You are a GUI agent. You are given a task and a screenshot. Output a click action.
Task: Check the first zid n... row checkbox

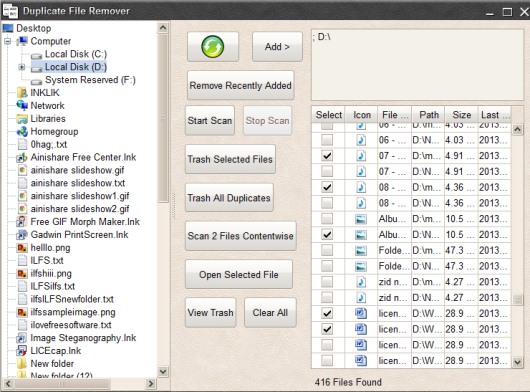pos(327,282)
